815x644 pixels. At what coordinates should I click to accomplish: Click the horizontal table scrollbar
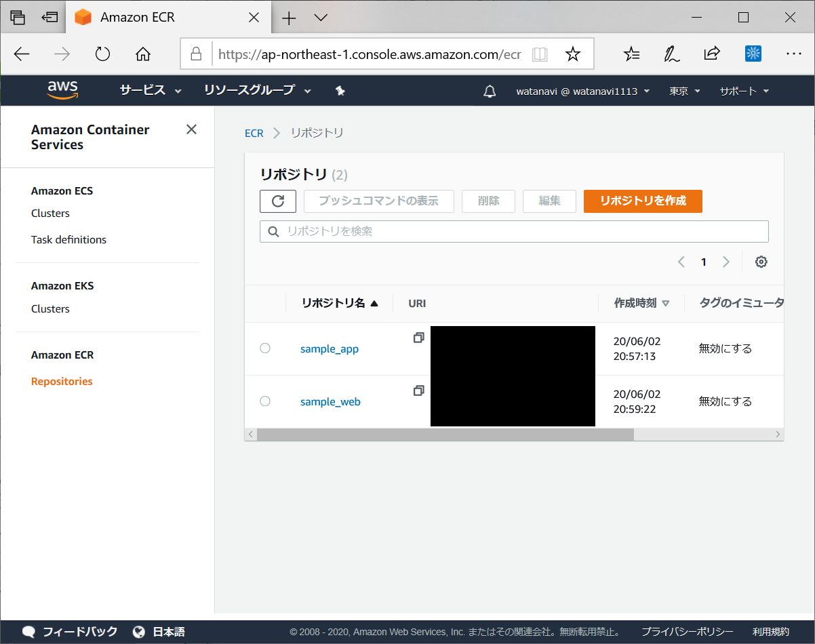pos(445,435)
